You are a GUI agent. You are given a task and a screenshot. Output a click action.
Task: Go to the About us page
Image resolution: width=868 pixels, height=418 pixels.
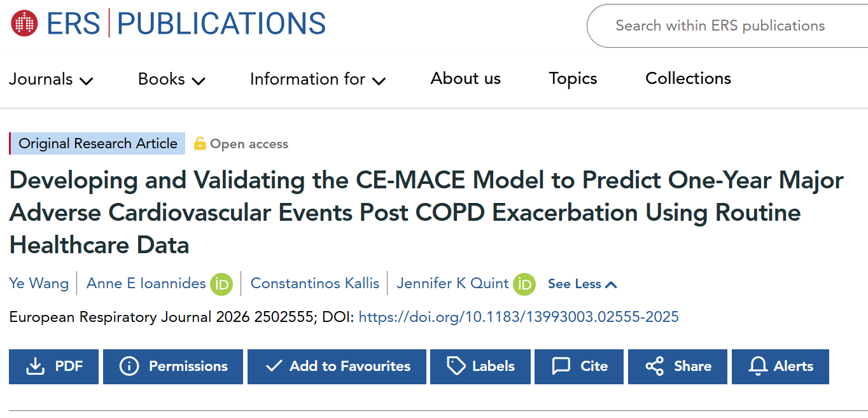465,79
